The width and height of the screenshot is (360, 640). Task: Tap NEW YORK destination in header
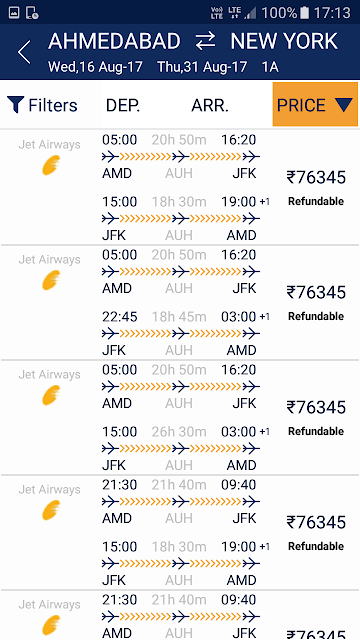(x=284, y=42)
